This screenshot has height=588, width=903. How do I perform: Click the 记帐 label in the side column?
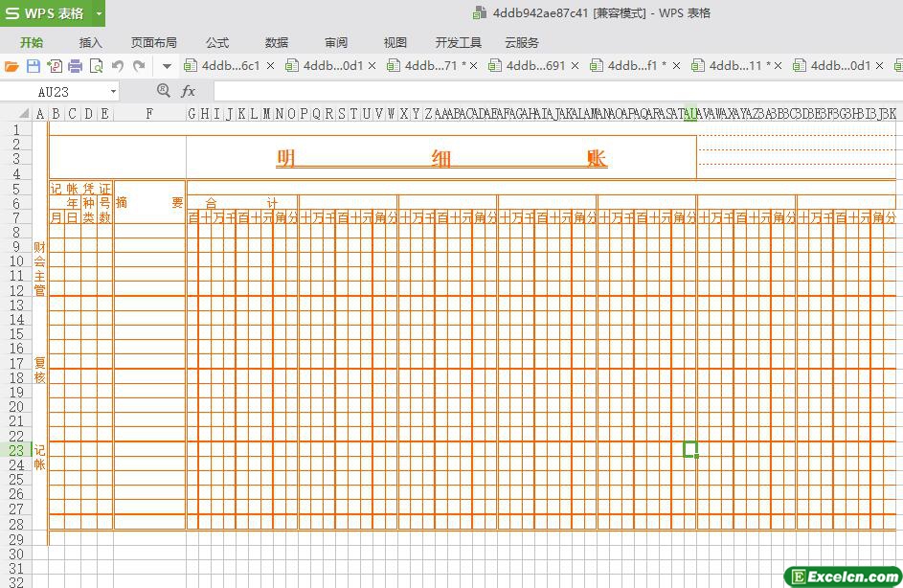pos(39,457)
